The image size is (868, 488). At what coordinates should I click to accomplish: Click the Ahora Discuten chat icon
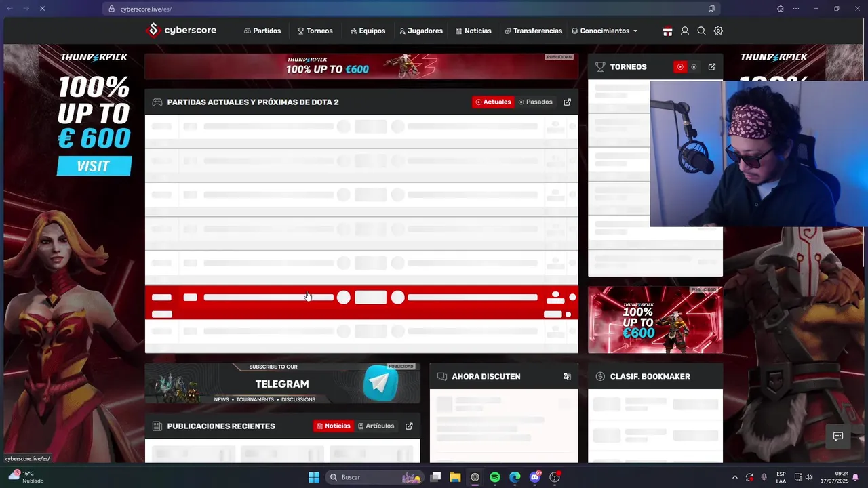442,376
